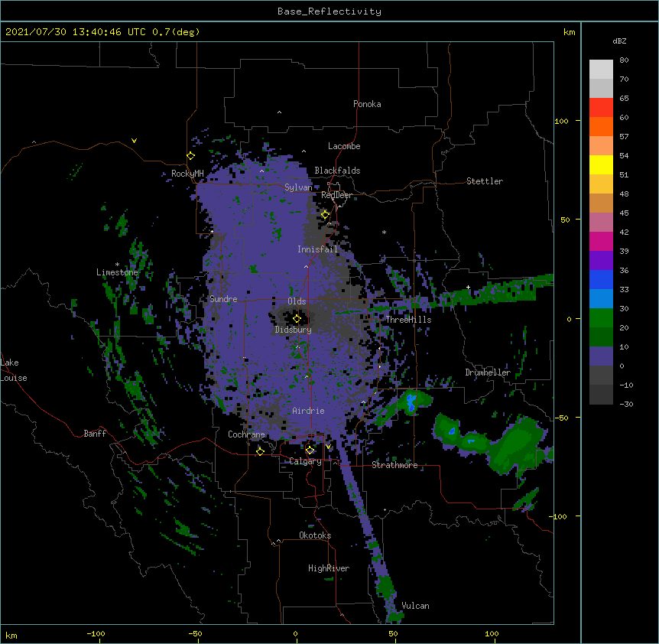This screenshot has height=644, width=659.
Task: Click the Drumheller map label
Action: (x=488, y=372)
